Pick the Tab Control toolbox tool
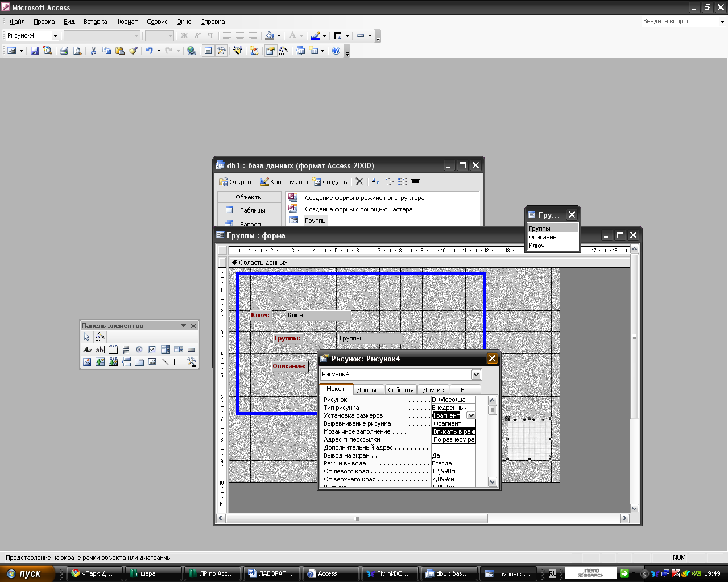728x582 pixels. pos(139,362)
